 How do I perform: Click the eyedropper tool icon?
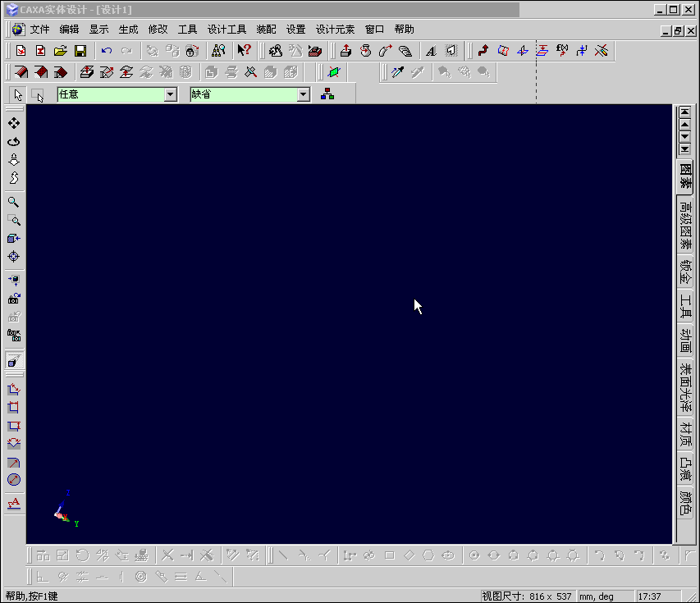[397, 72]
